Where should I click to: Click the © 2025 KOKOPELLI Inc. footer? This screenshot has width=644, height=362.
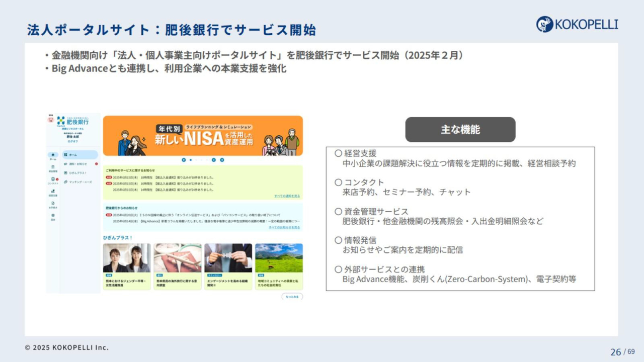pyautogui.click(x=66, y=347)
